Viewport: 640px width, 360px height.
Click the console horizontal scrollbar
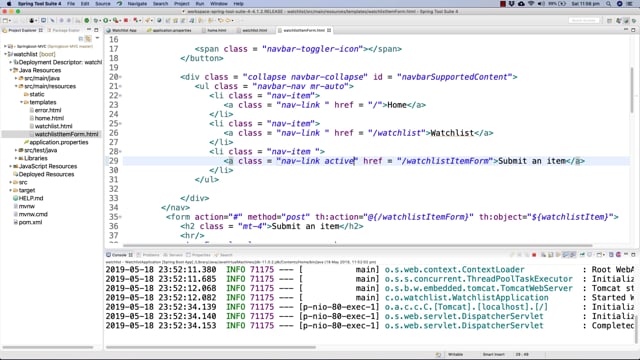(x=211, y=347)
